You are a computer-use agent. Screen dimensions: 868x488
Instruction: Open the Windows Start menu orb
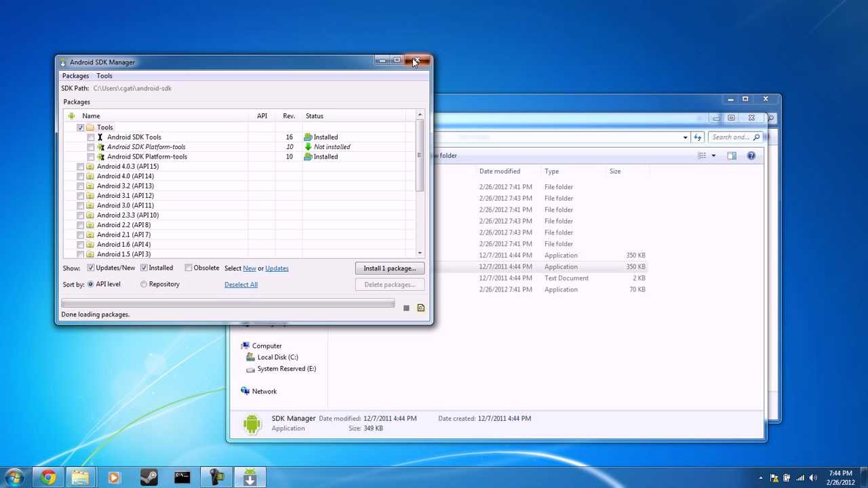14,478
